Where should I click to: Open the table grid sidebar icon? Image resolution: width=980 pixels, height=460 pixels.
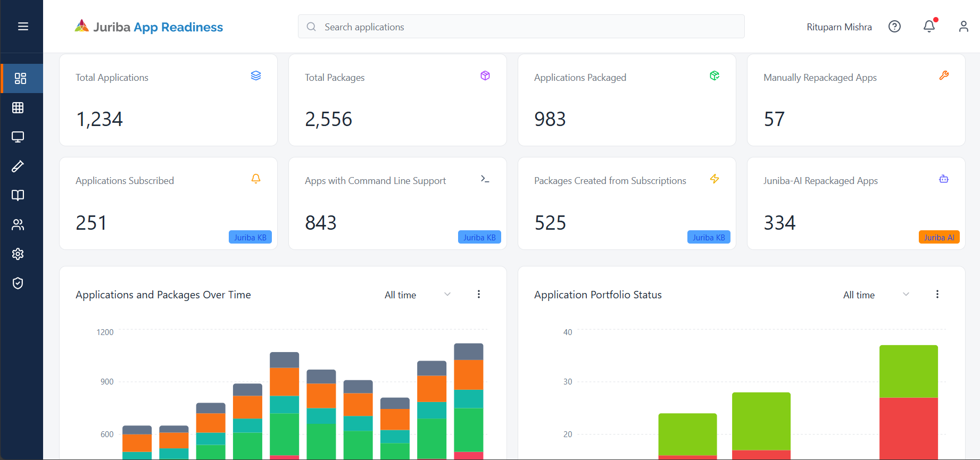pos(18,108)
